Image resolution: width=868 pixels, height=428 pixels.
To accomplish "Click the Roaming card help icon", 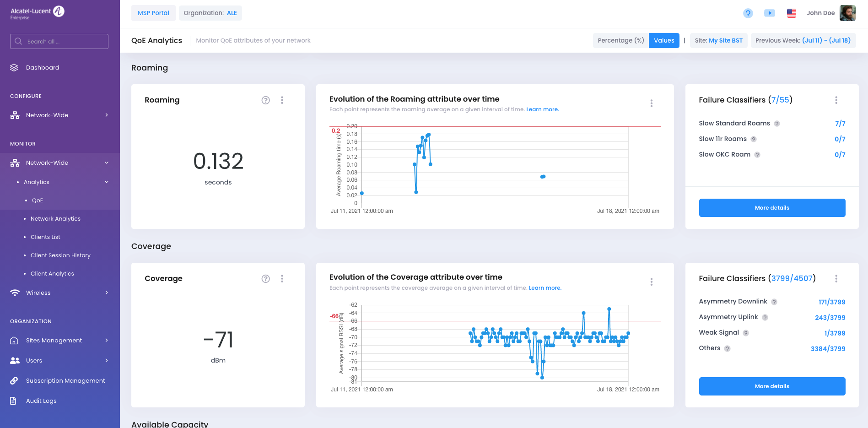I will coord(265,100).
